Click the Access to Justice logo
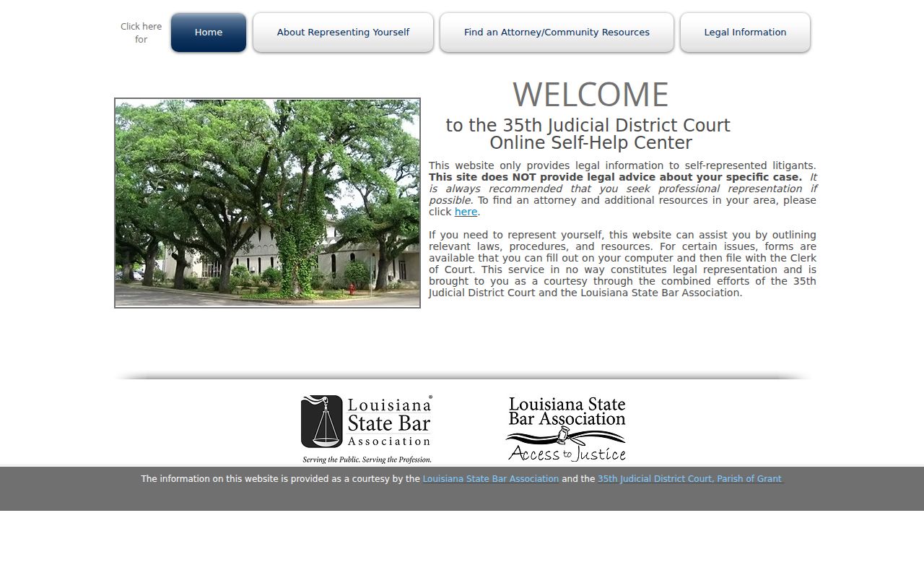The width and height of the screenshot is (924, 578). pos(567,429)
